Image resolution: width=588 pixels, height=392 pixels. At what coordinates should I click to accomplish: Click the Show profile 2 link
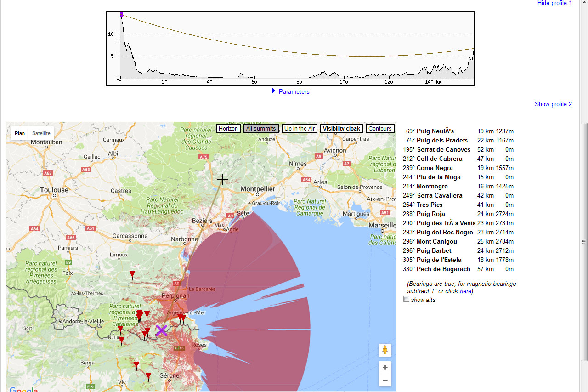click(x=553, y=104)
